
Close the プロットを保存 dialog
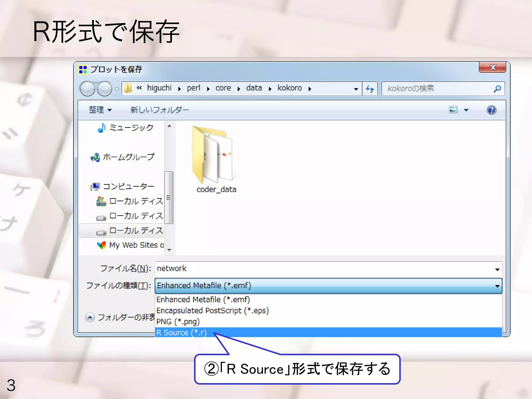coord(493,67)
